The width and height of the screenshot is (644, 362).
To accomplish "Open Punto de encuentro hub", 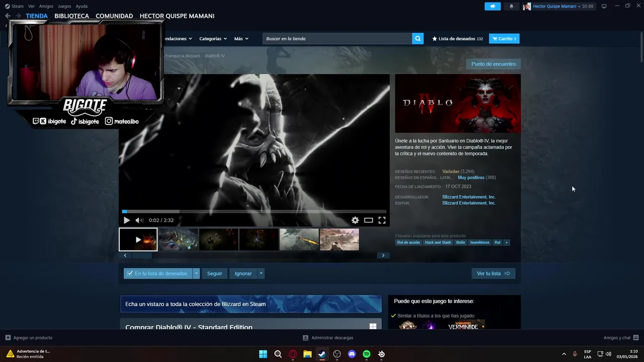I will click(494, 64).
